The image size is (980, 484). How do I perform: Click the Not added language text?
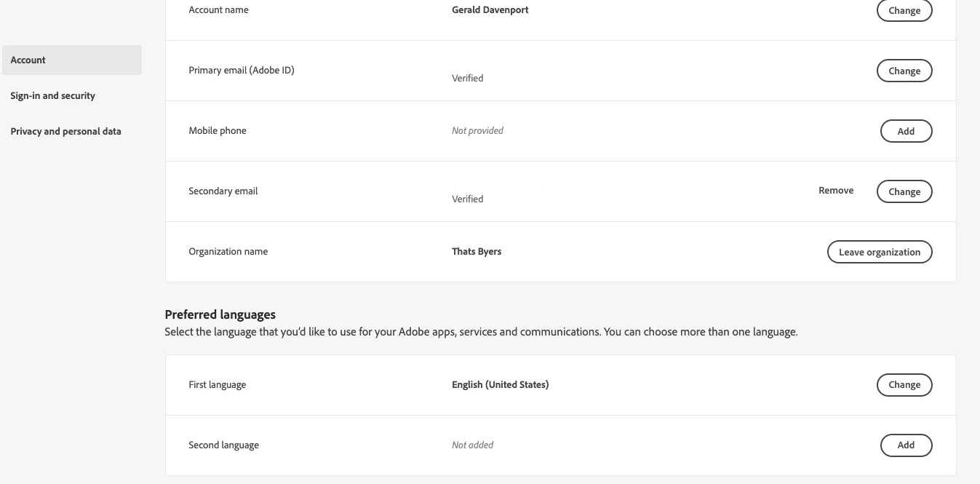(472, 445)
